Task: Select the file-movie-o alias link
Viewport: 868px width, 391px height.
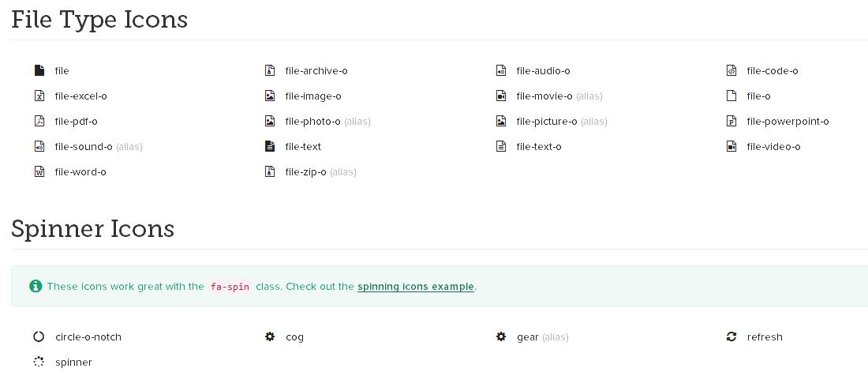Action: point(544,96)
